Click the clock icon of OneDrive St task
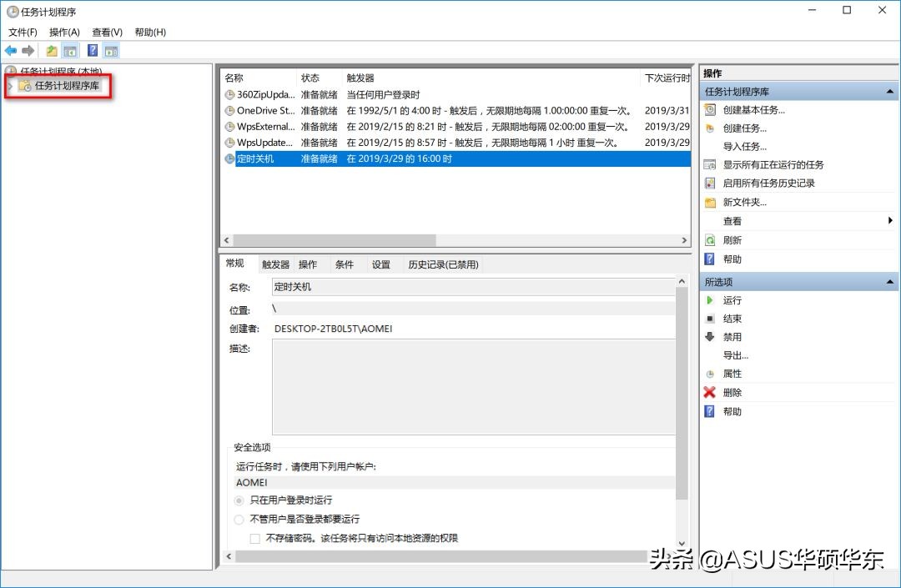This screenshot has width=901, height=588. (x=229, y=111)
